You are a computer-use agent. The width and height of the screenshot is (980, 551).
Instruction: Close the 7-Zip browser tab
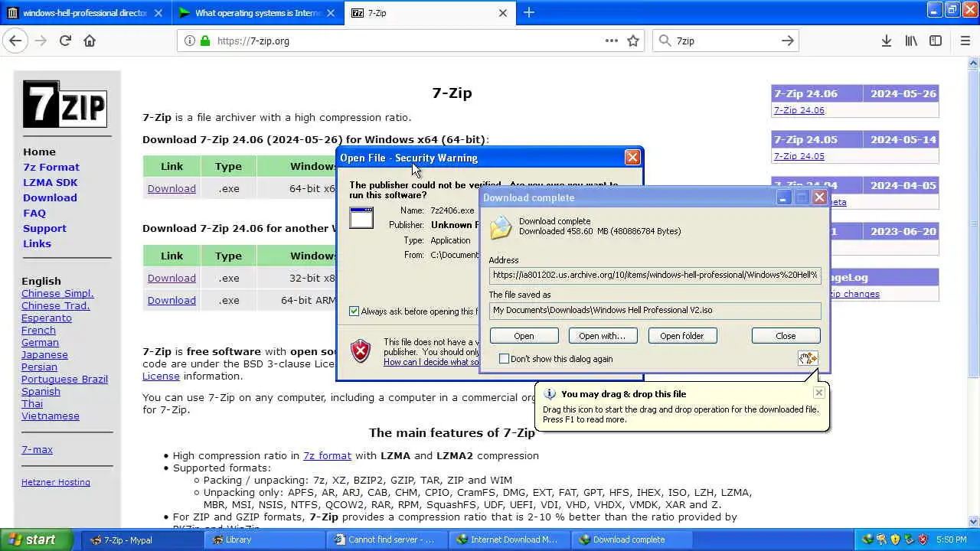click(503, 13)
